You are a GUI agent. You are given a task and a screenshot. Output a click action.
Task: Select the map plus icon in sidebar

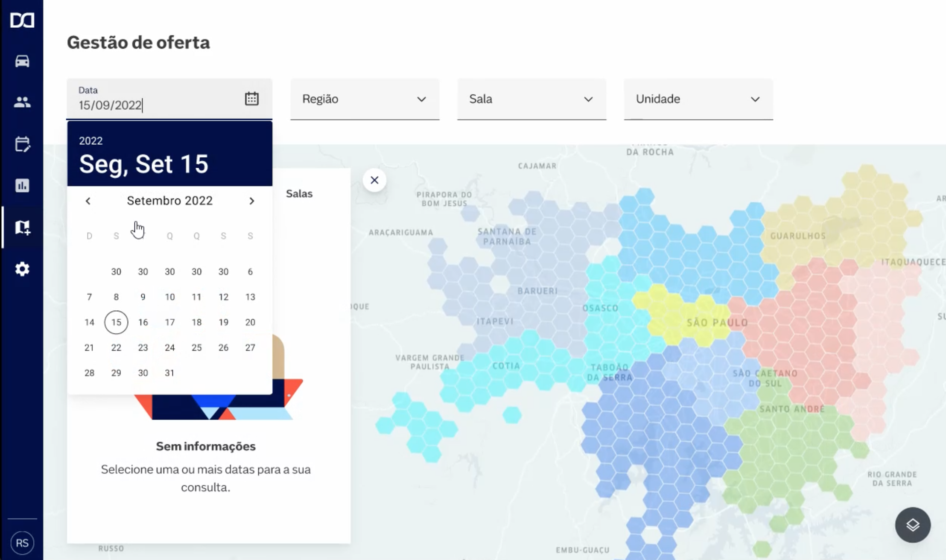point(22,227)
